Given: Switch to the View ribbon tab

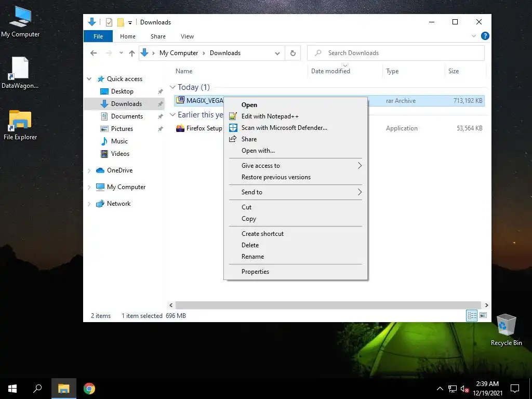Looking at the screenshot, I should pyautogui.click(x=187, y=36).
